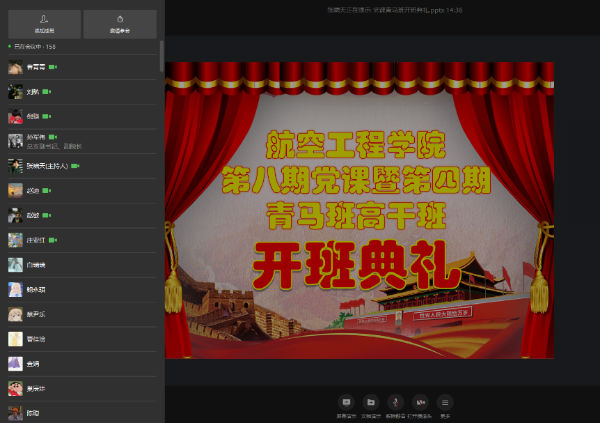The height and width of the screenshot is (423, 600).
Task: Click the add member button
Action: [41, 23]
